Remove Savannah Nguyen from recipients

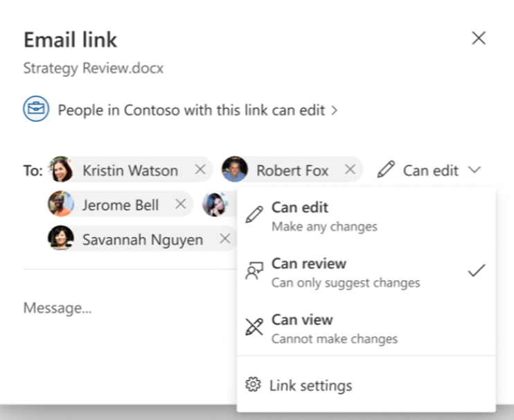click(224, 239)
